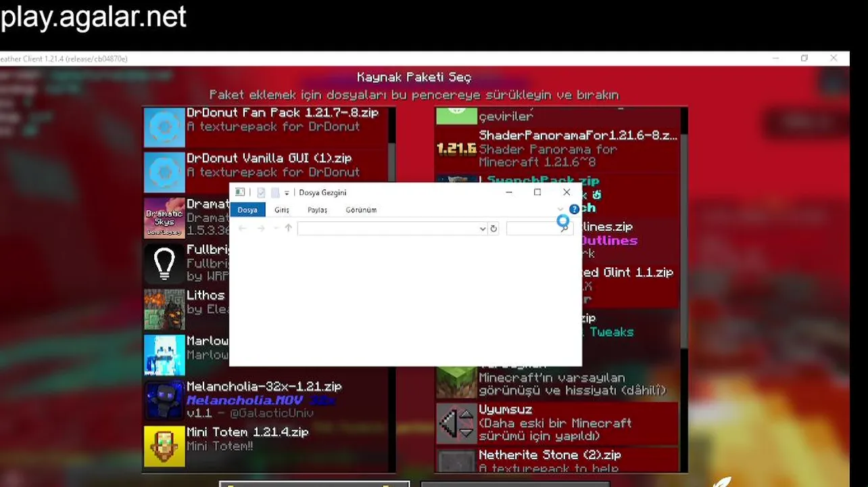The width and height of the screenshot is (868, 487).
Task: Switch to the Paylaş ribbon tab
Action: point(318,210)
